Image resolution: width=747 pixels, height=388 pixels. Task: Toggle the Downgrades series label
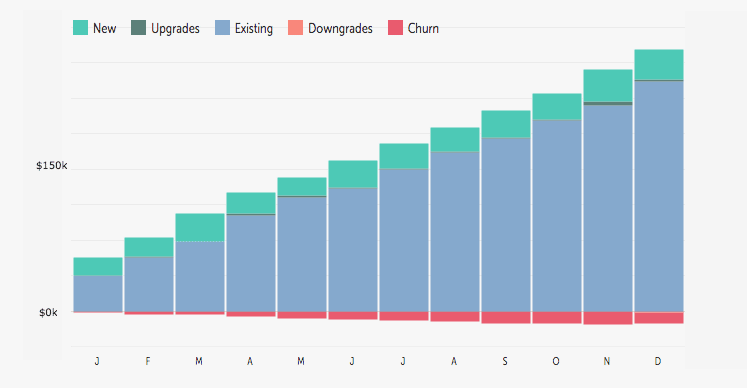pos(340,29)
